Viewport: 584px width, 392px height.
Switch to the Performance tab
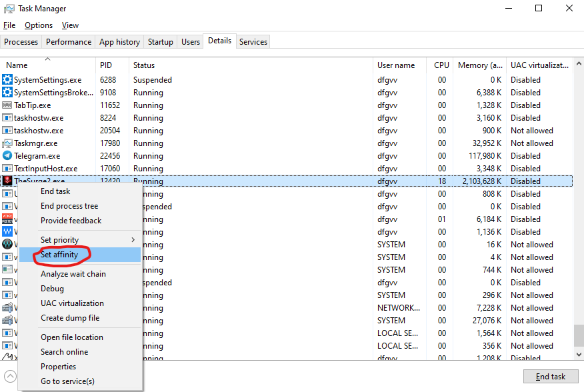(x=68, y=42)
